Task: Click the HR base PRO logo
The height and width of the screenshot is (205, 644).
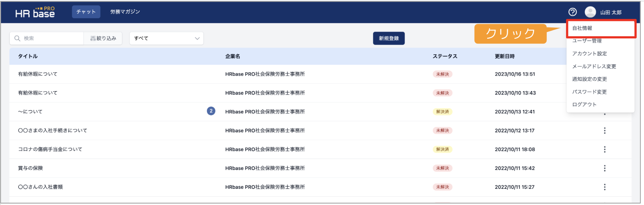Action: pyautogui.click(x=35, y=12)
